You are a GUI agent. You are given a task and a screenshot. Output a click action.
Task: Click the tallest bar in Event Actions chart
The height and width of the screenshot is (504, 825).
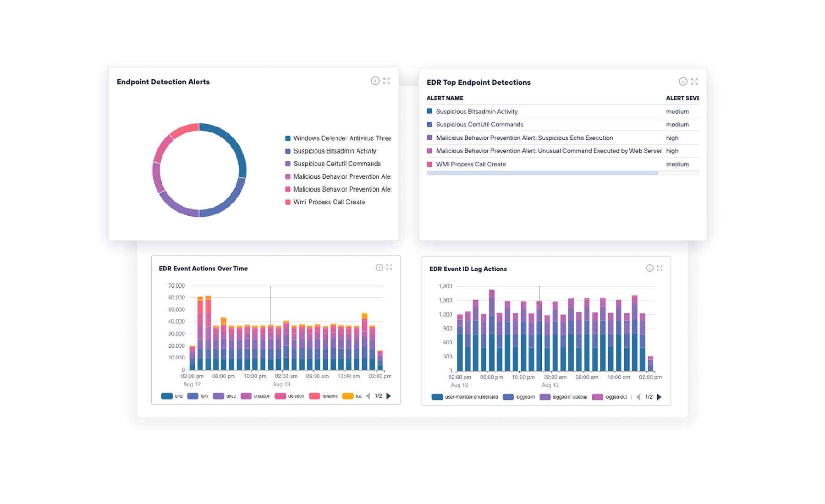pyautogui.click(x=208, y=333)
